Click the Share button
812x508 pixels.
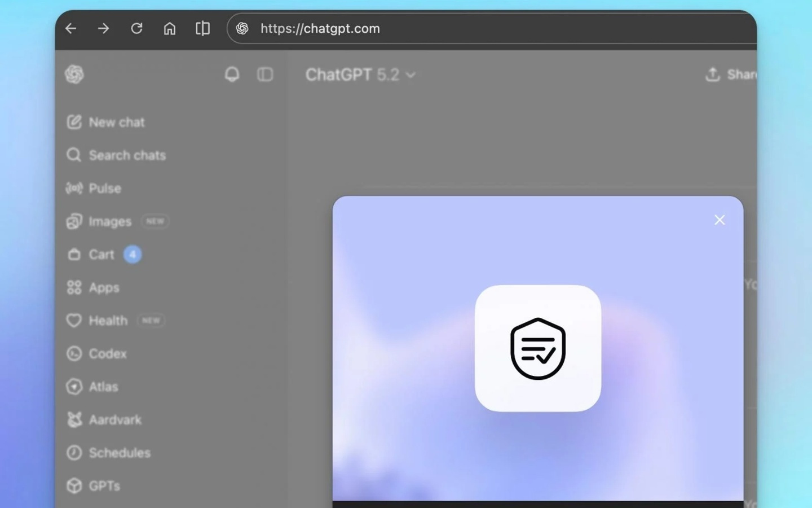[731, 75]
